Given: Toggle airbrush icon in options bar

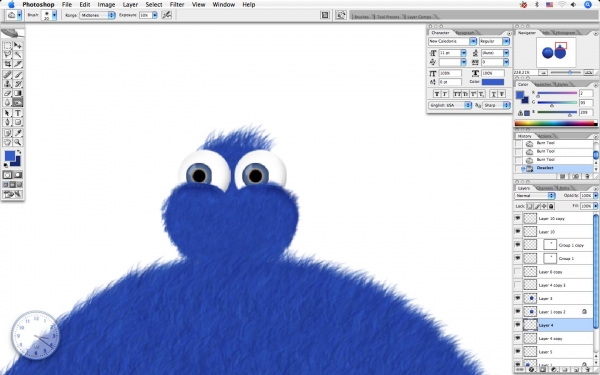Looking at the screenshot, I should [167, 15].
